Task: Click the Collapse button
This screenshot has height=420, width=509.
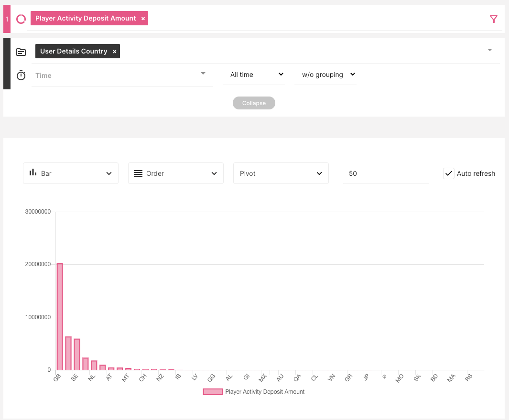Action: [x=254, y=103]
